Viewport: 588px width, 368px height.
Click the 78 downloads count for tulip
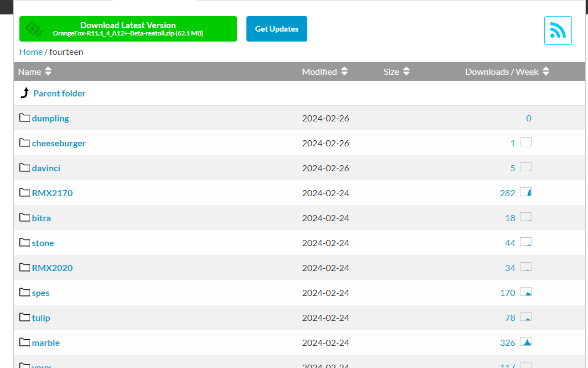tap(510, 318)
